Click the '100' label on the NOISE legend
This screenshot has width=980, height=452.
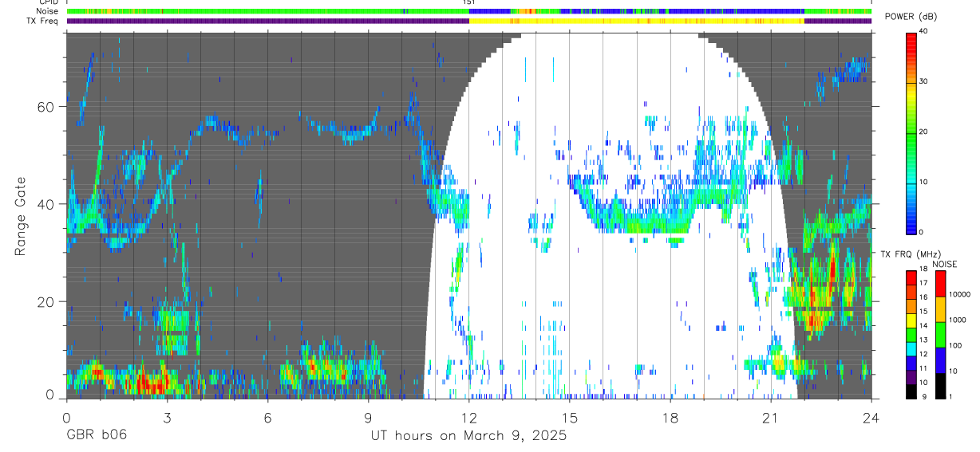pyautogui.click(x=957, y=345)
